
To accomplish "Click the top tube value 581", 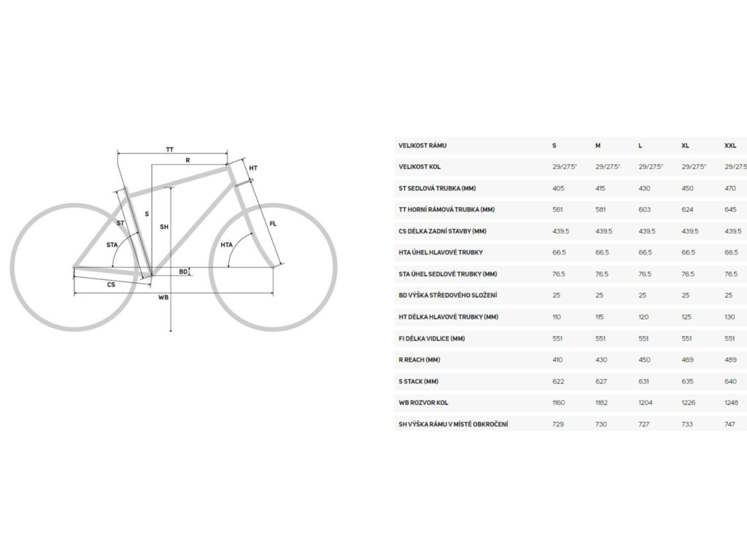I will point(601,210).
